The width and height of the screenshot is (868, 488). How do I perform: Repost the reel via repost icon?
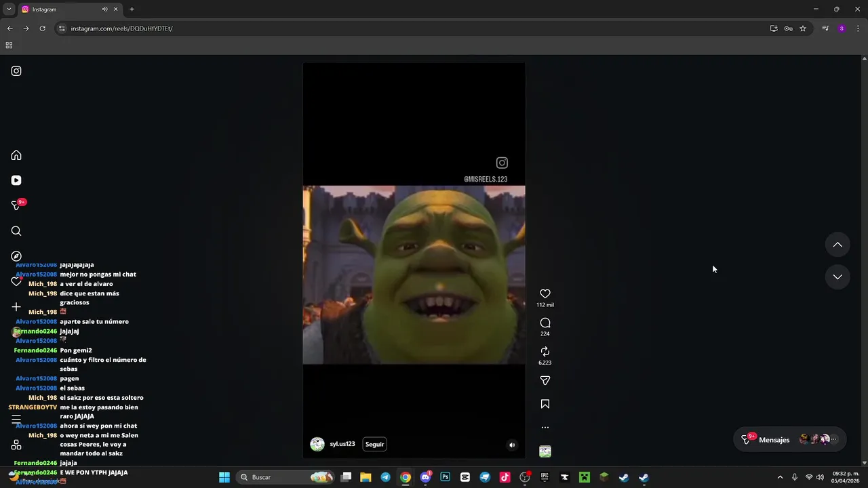(x=545, y=352)
